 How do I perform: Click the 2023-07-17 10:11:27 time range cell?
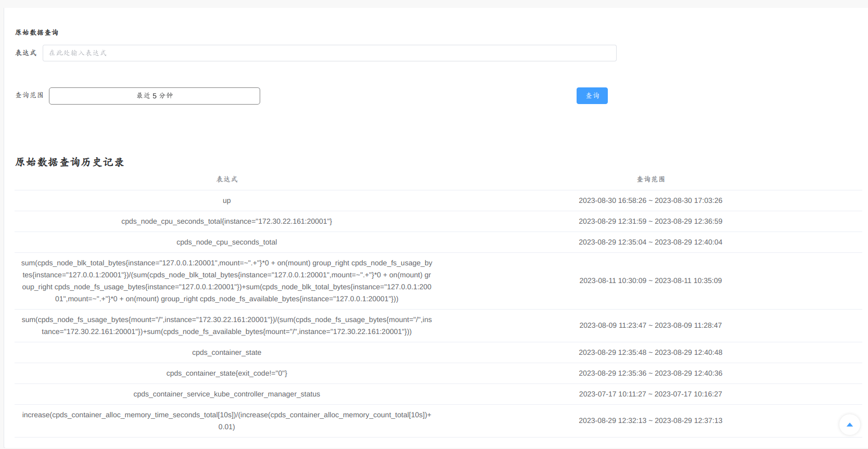650,394
